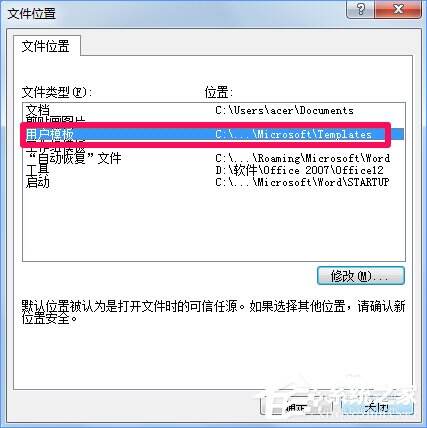Click the C:\...\Microsoft\Word\STARTUP path
The height and width of the screenshot is (428, 427).
click(302, 182)
